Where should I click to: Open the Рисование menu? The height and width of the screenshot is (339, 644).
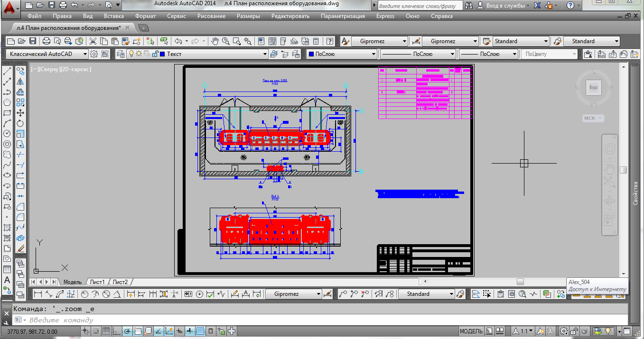point(211,16)
